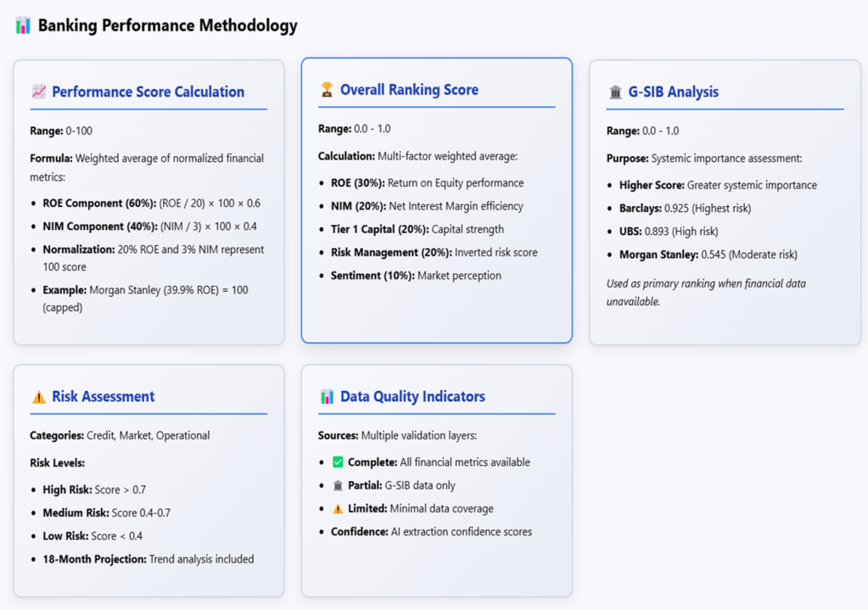Select the Performance Score Calculation heading

coord(148,92)
